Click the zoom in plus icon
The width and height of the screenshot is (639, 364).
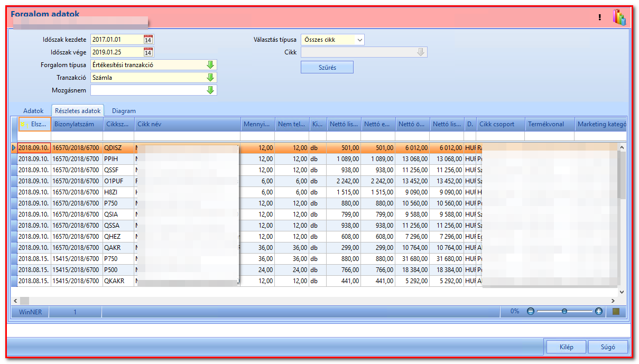coord(599,312)
